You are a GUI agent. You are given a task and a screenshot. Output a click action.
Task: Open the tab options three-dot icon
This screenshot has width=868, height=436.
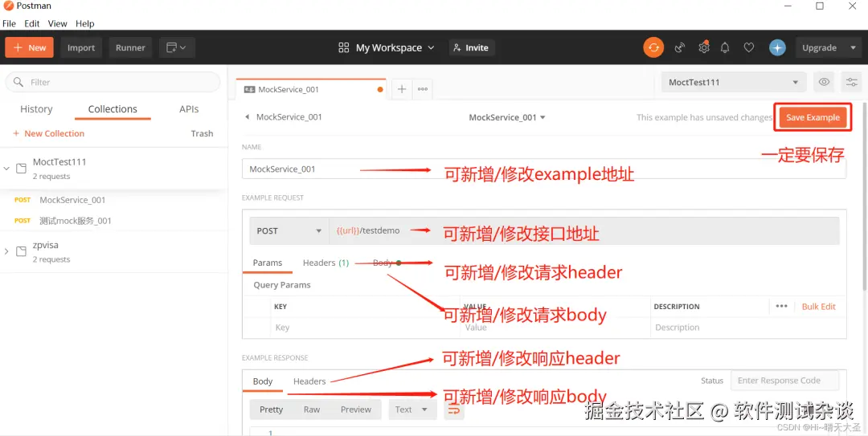(x=423, y=89)
